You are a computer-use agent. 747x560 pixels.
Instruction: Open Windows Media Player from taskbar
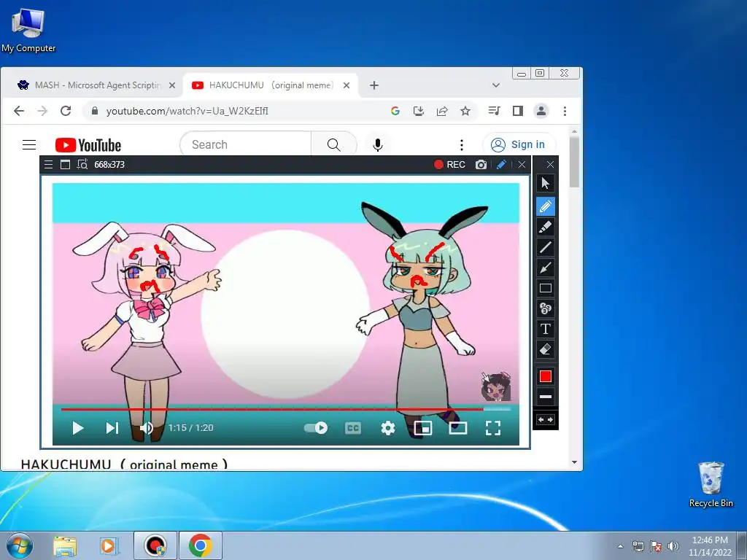[x=109, y=546]
